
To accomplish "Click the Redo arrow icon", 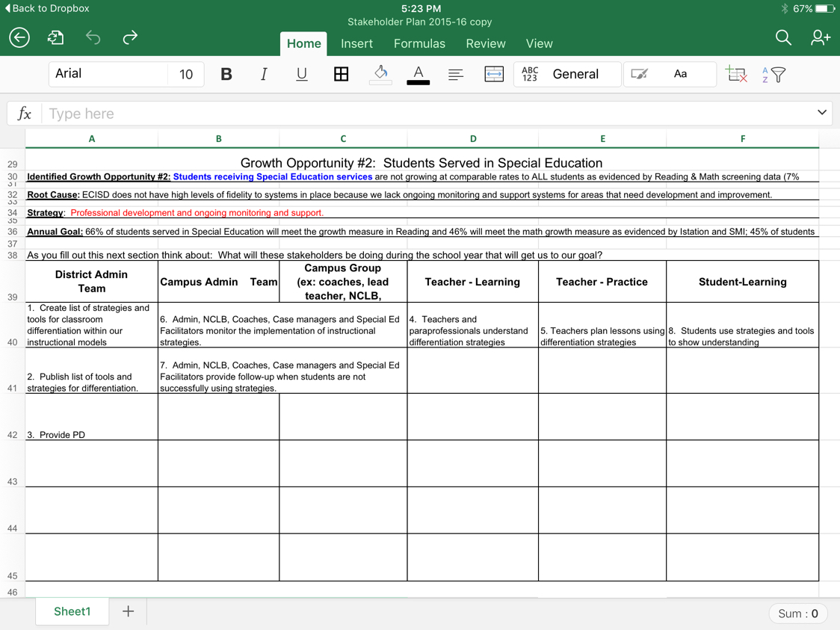I will tap(130, 37).
